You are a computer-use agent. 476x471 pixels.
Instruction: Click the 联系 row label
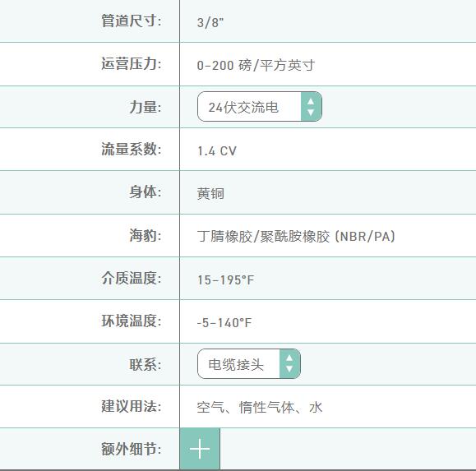point(146,364)
